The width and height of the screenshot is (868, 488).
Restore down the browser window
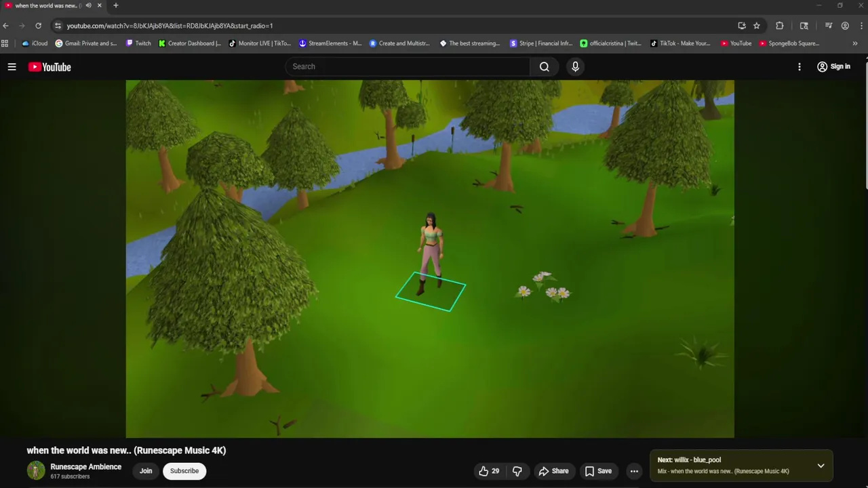840,5
